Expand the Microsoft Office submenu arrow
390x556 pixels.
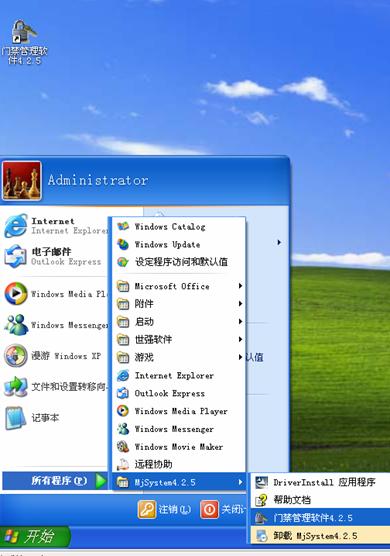(x=240, y=286)
